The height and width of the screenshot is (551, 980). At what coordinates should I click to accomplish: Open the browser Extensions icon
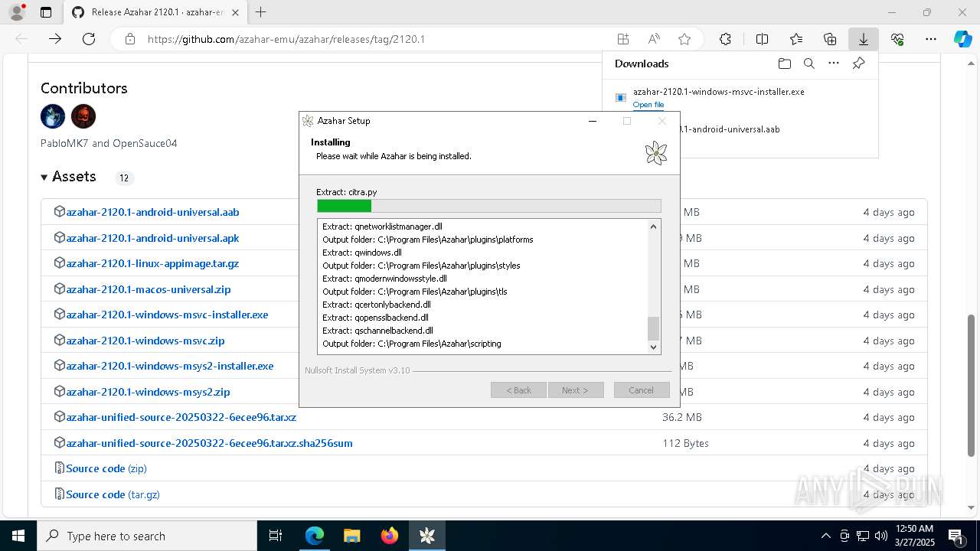pyautogui.click(x=725, y=39)
